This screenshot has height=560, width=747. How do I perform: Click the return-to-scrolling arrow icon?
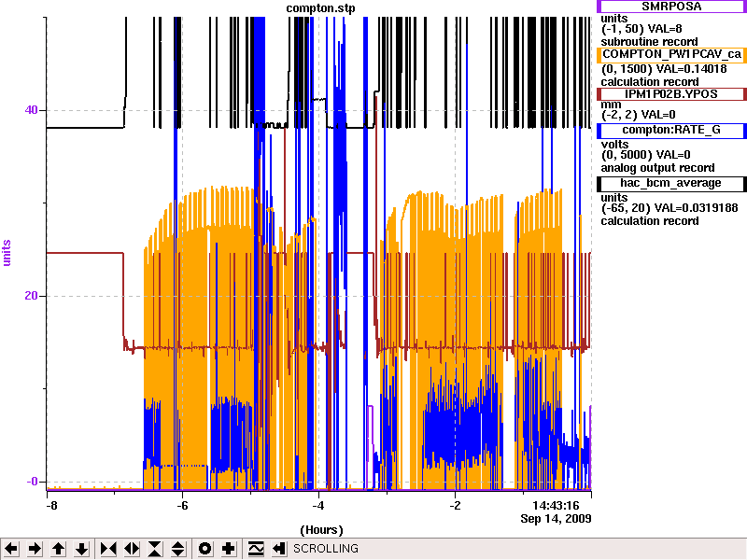278,549
